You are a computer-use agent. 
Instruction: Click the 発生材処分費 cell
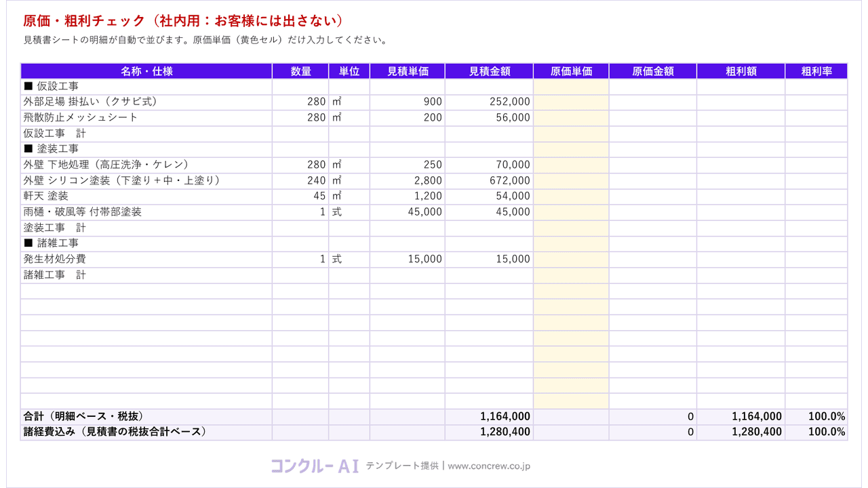(146, 260)
